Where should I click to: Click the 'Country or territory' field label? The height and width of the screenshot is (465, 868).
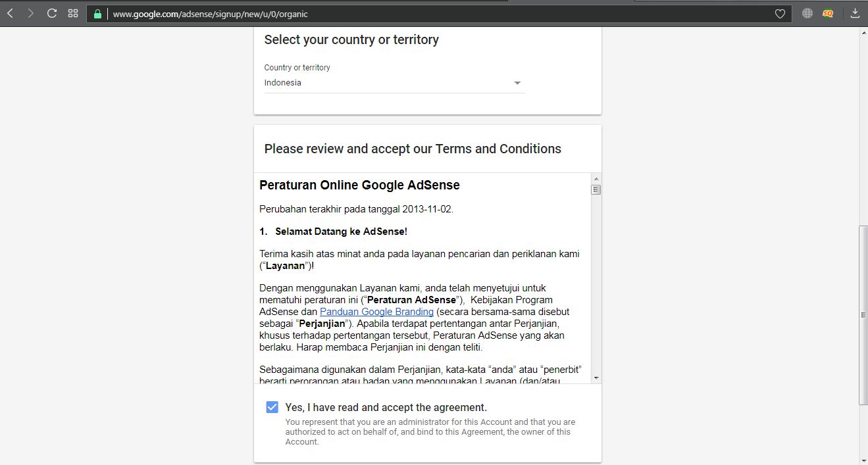point(297,68)
